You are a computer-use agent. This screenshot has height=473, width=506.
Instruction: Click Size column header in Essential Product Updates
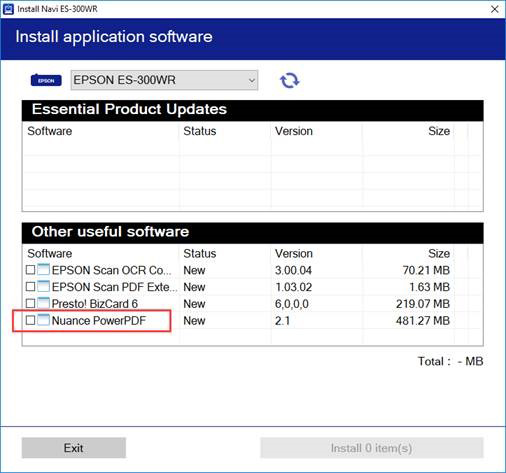coord(439,131)
